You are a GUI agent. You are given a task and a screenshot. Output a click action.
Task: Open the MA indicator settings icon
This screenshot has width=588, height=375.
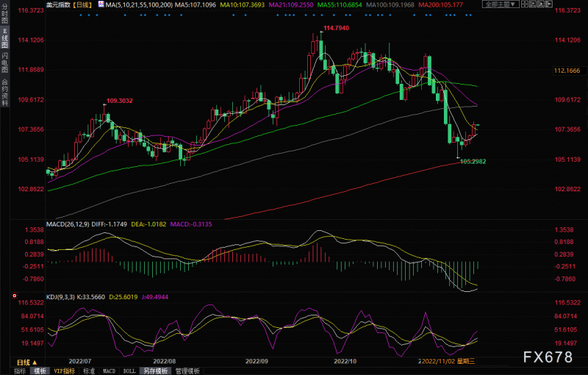(x=101, y=4)
